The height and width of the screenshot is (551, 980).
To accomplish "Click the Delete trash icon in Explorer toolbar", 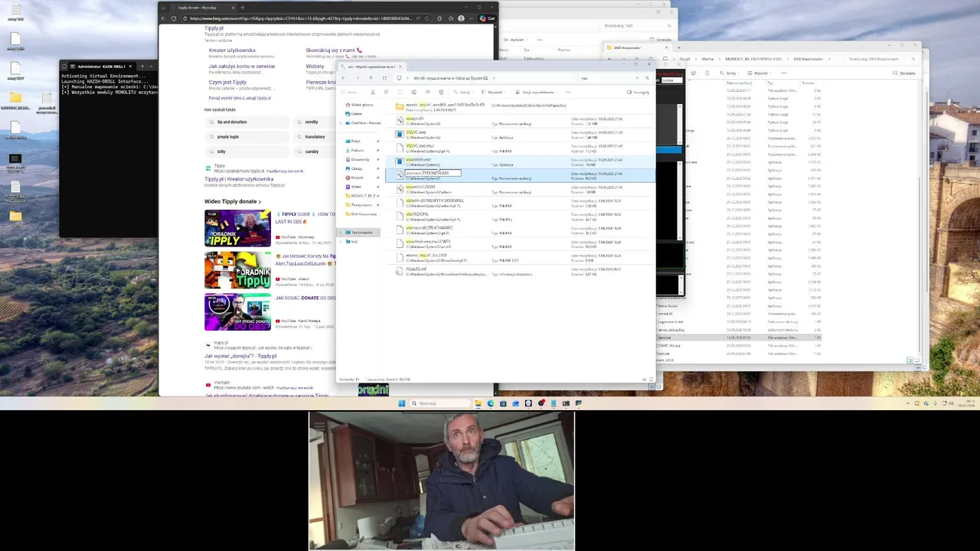I will [441, 92].
